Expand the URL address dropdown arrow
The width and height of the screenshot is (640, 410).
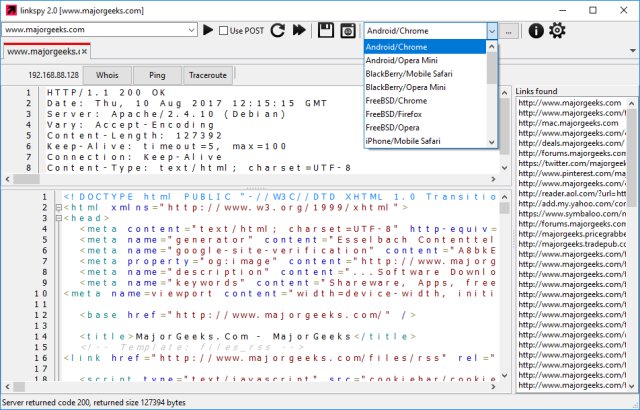pos(190,31)
